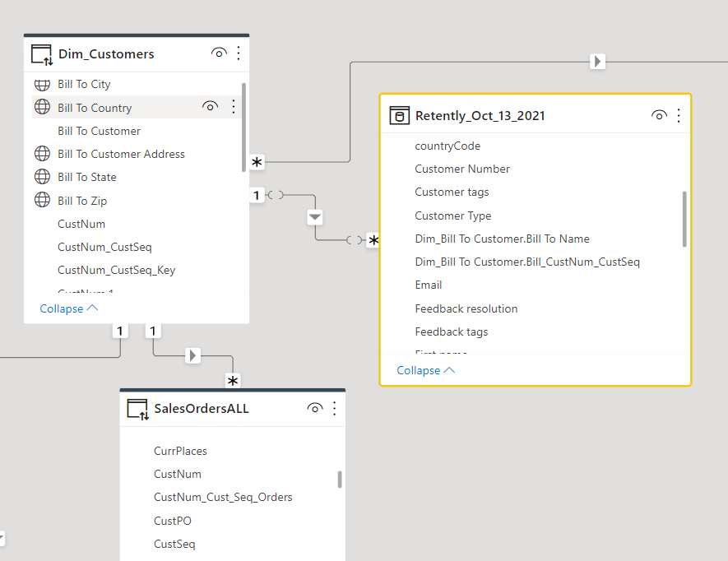The width and height of the screenshot is (728, 561).
Task: Click the globe icon beside Bill To State
Action: coord(42,177)
